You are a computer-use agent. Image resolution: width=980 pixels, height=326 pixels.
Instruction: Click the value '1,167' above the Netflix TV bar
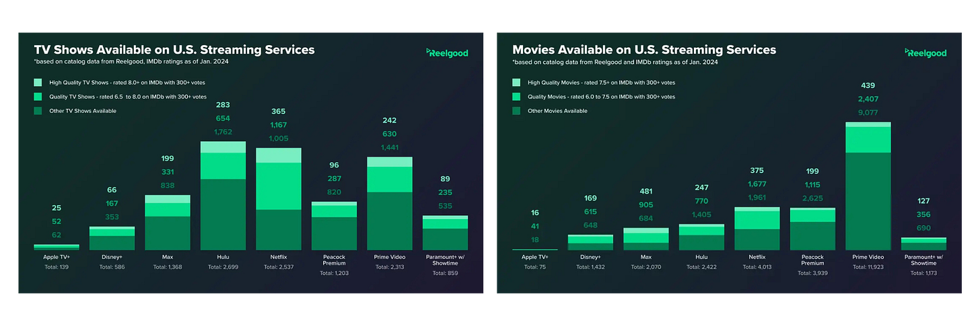(278, 125)
